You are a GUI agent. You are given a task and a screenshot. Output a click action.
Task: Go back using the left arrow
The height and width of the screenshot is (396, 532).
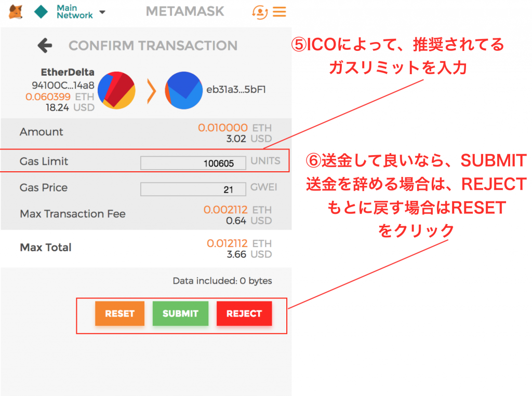tap(45, 46)
